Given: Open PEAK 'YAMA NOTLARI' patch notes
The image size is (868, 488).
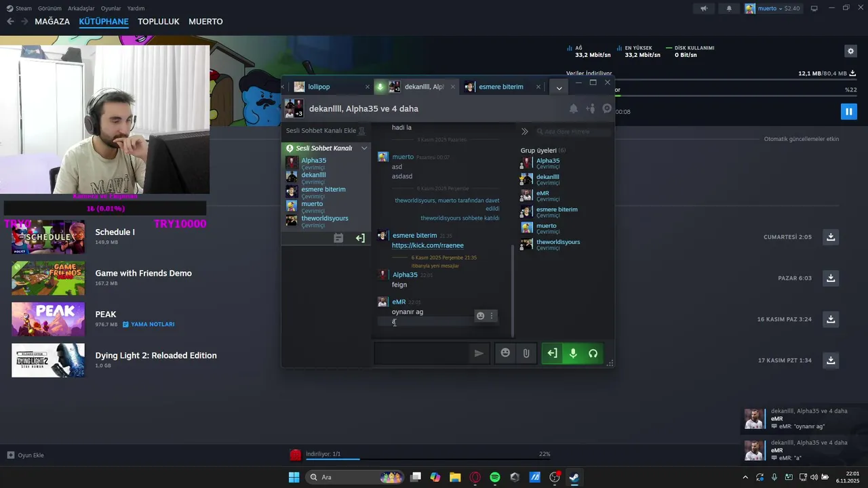Looking at the screenshot, I should (149, 325).
